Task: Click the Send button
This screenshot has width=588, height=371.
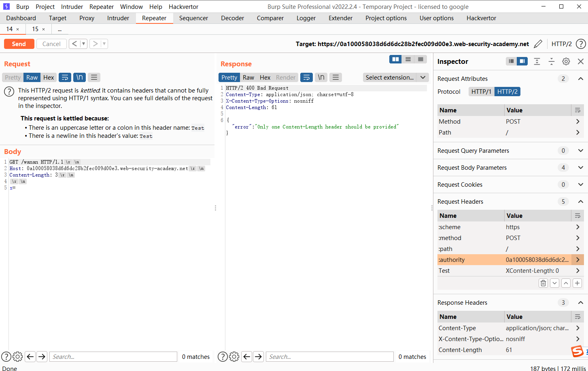Action: (x=19, y=44)
